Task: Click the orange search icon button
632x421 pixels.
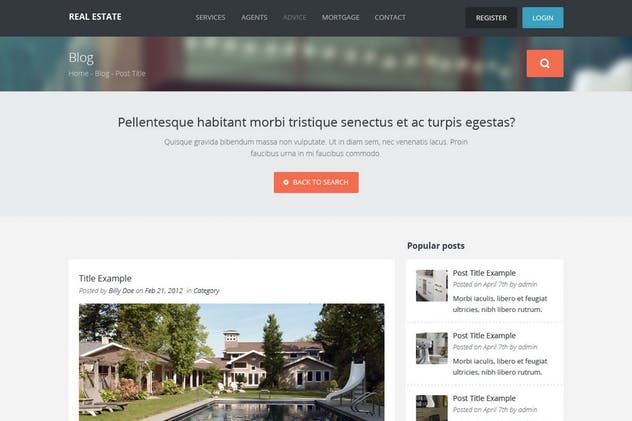Action: pyautogui.click(x=545, y=64)
